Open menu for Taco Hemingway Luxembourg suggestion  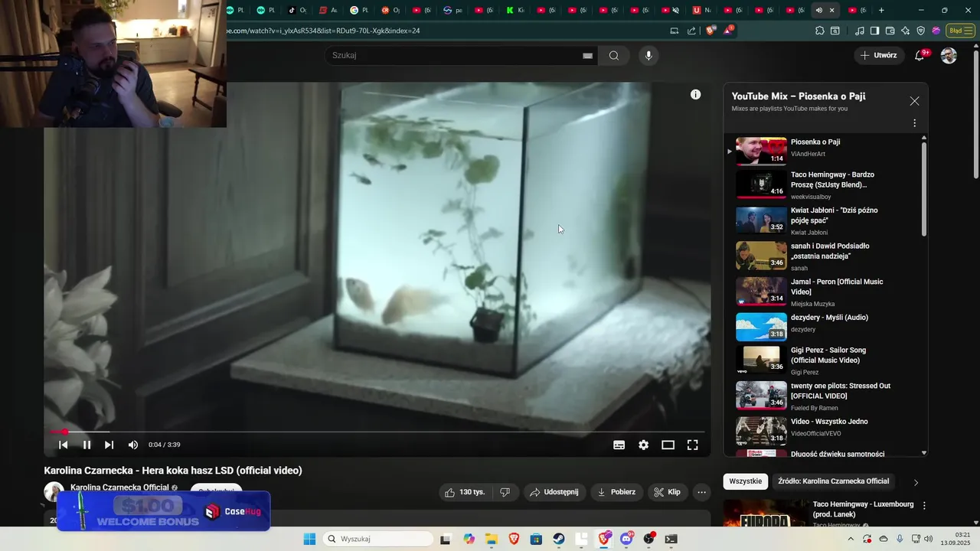tap(924, 506)
